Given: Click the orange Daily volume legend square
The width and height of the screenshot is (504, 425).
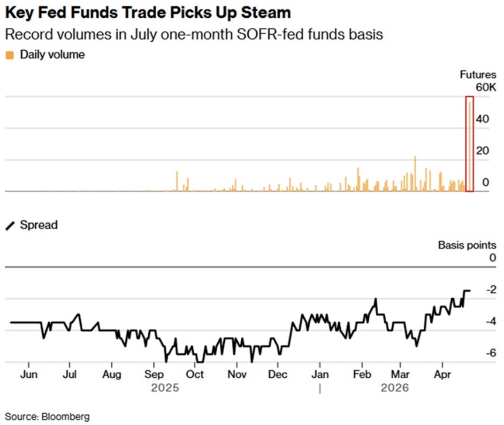Looking at the screenshot, I should point(10,55).
